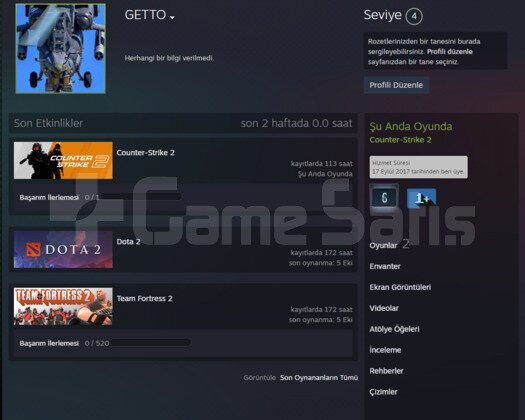Open the 6 years of service badge

[x=384, y=198]
